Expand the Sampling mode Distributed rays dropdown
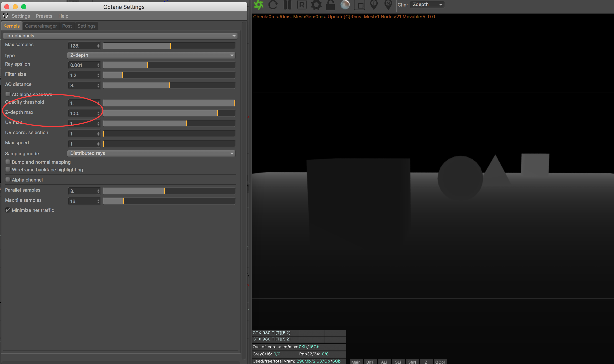Image resolution: width=614 pixels, height=364 pixels. coord(151,153)
